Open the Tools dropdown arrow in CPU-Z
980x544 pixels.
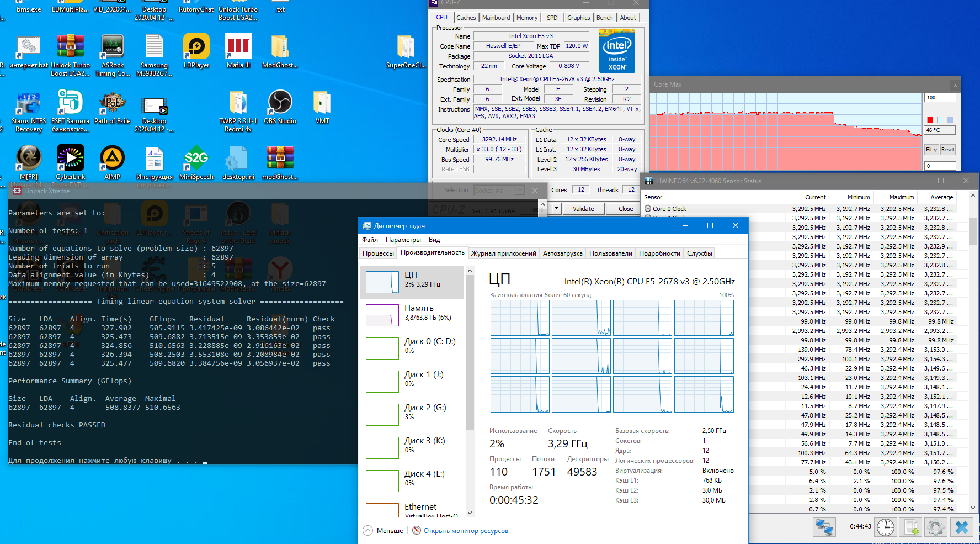click(557, 209)
